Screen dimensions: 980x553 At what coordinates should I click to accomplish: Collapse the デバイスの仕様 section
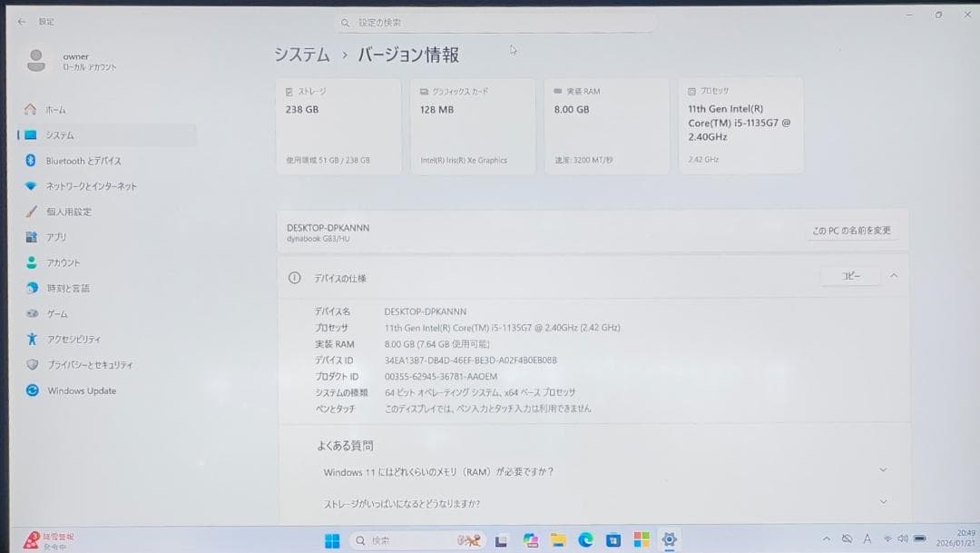point(894,275)
